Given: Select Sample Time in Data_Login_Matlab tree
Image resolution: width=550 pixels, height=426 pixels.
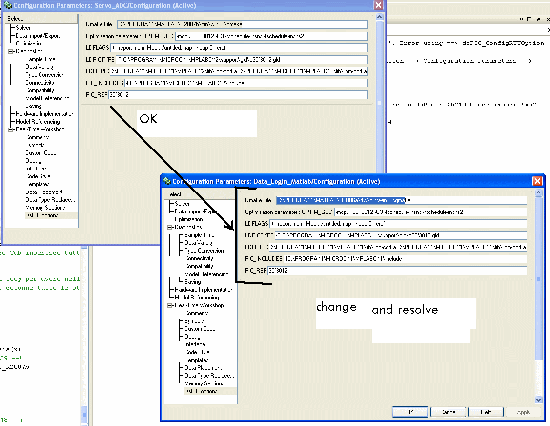Looking at the screenshot, I should click(199, 235).
